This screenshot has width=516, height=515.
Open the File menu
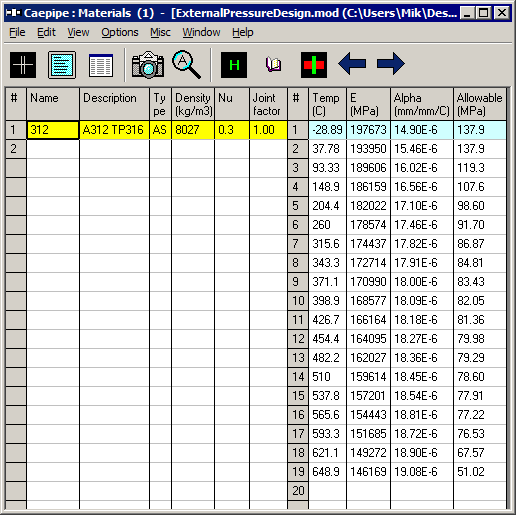tap(17, 32)
